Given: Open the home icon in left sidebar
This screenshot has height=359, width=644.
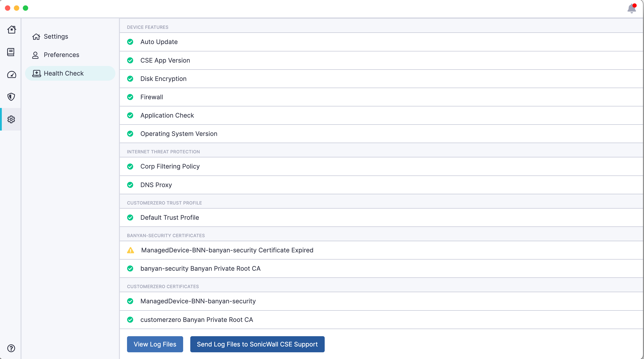Looking at the screenshot, I should point(11,30).
